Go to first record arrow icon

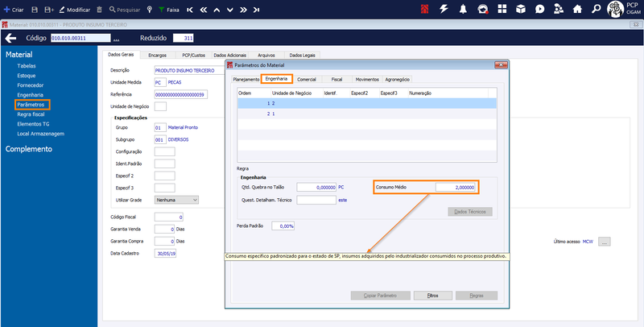tap(190, 10)
